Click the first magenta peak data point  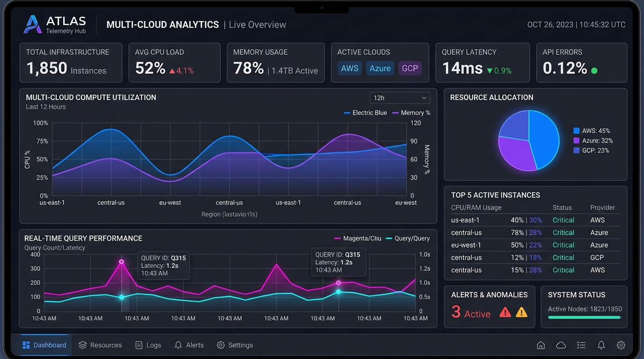(121, 262)
